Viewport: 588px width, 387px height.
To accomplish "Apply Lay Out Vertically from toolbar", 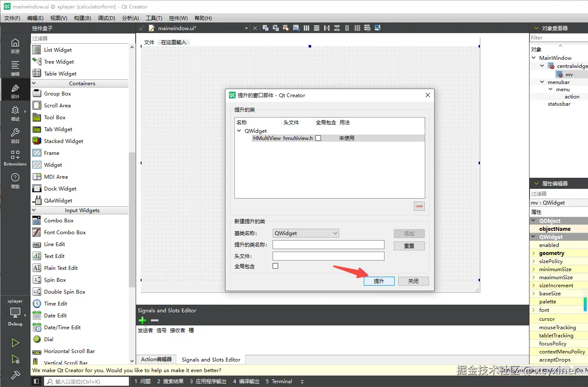I will (317, 28).
